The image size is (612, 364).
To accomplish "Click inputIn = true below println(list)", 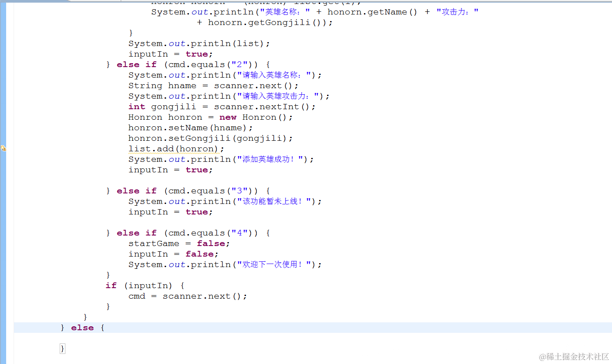I will 170,54.
